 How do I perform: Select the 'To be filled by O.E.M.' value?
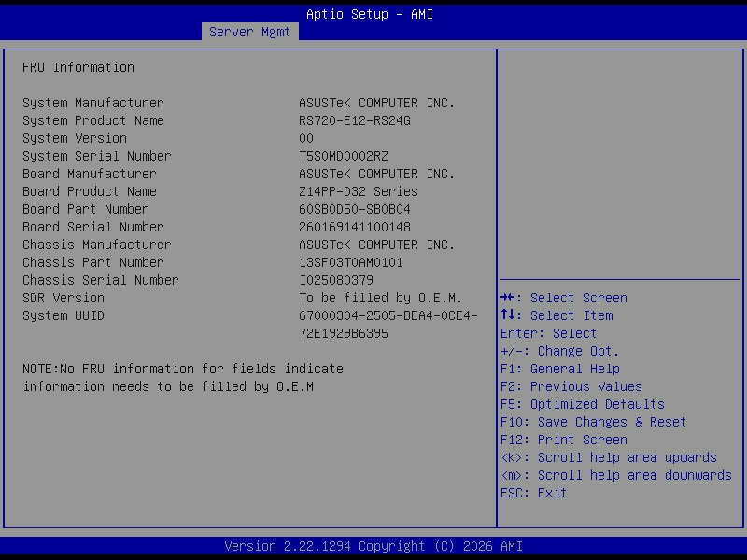point(381,298)
